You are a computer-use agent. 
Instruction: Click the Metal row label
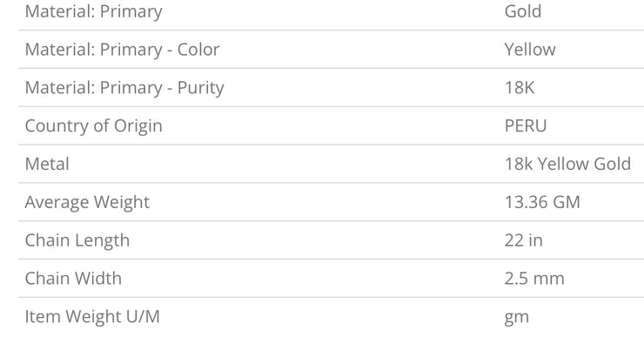pyautogui.click(x=47, y=164)
